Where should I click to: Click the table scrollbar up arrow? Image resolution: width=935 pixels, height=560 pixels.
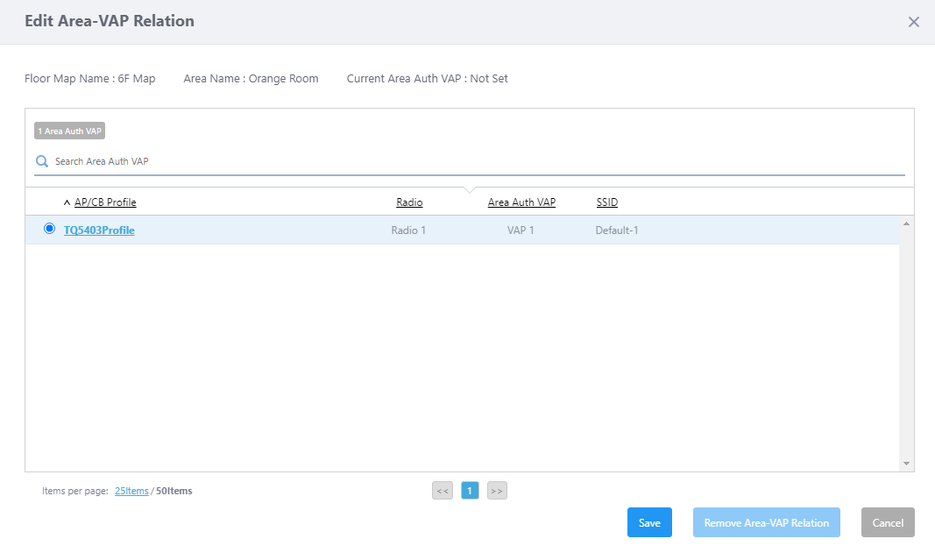906,224
